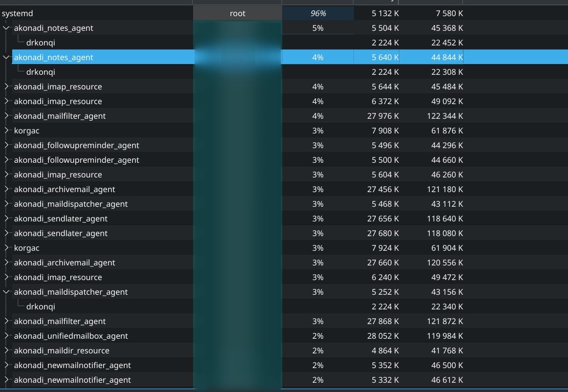Expand akonadi_imap_resource with 6 372 K memory
The height and width of the screenshot is (392, 568).
click(x=6, y=101)
